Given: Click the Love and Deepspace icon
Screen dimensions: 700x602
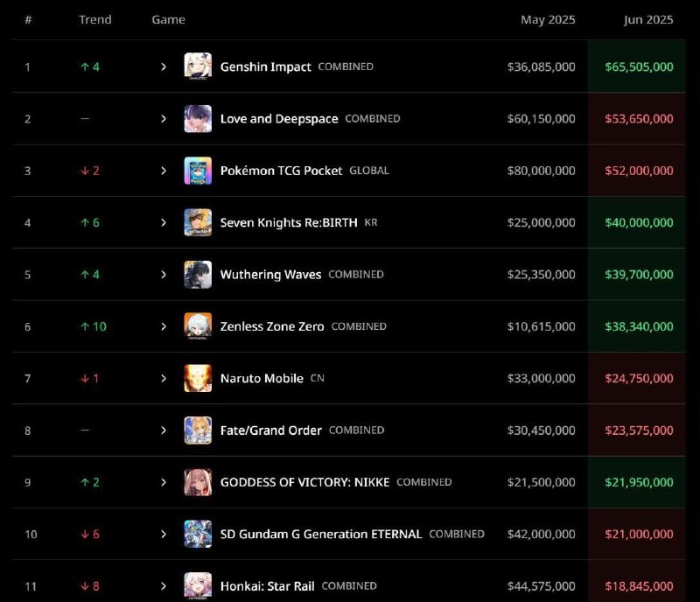Looking at the screenshot, I should point(198,119).
